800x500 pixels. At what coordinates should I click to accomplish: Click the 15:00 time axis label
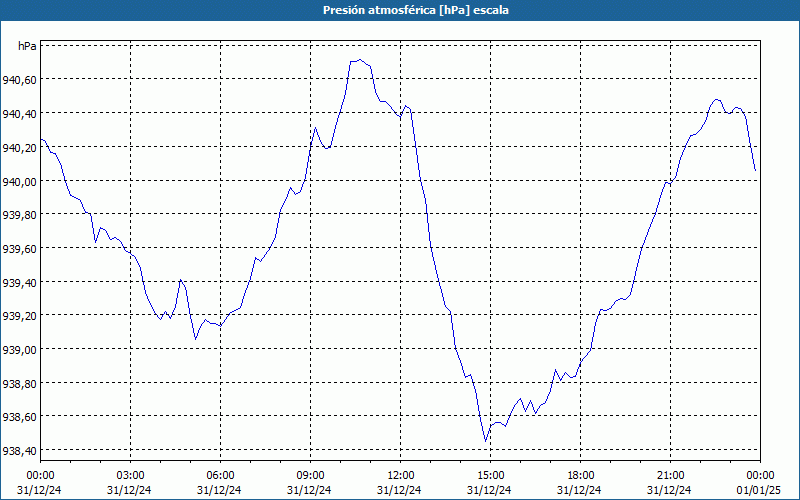tap(490, 476)
